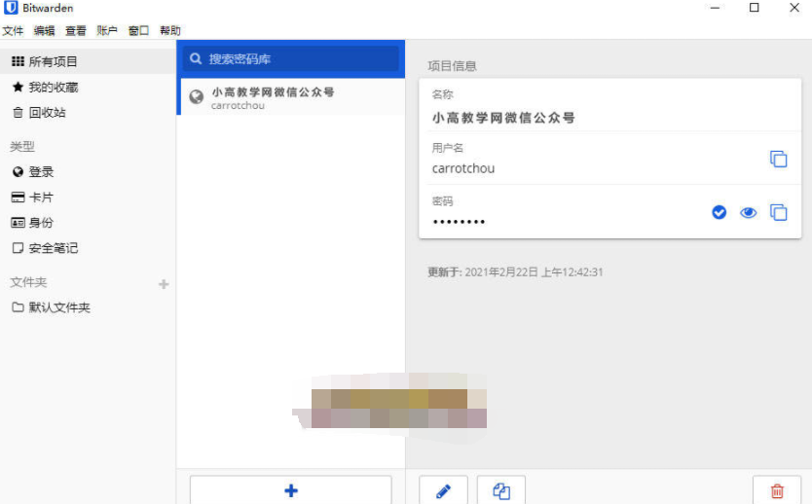Clone the item with the duplicate icon
The height and width of the screenshot is (504, 812).
click(x=501, y=490)
